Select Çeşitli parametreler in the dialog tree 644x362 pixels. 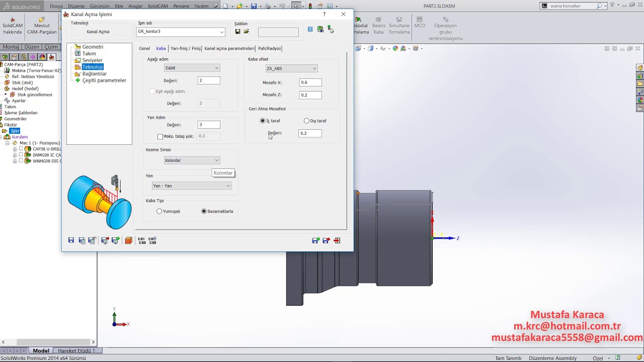pos(104,80)
